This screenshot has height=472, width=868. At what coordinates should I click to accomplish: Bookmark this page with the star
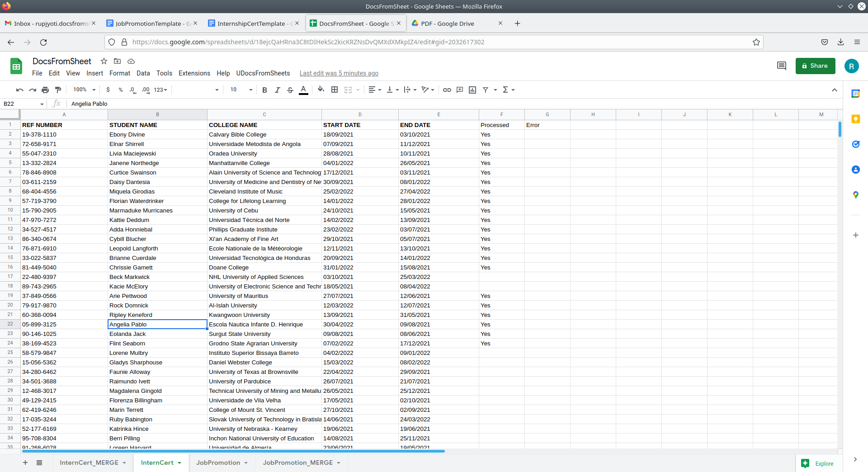coord(756,42)
